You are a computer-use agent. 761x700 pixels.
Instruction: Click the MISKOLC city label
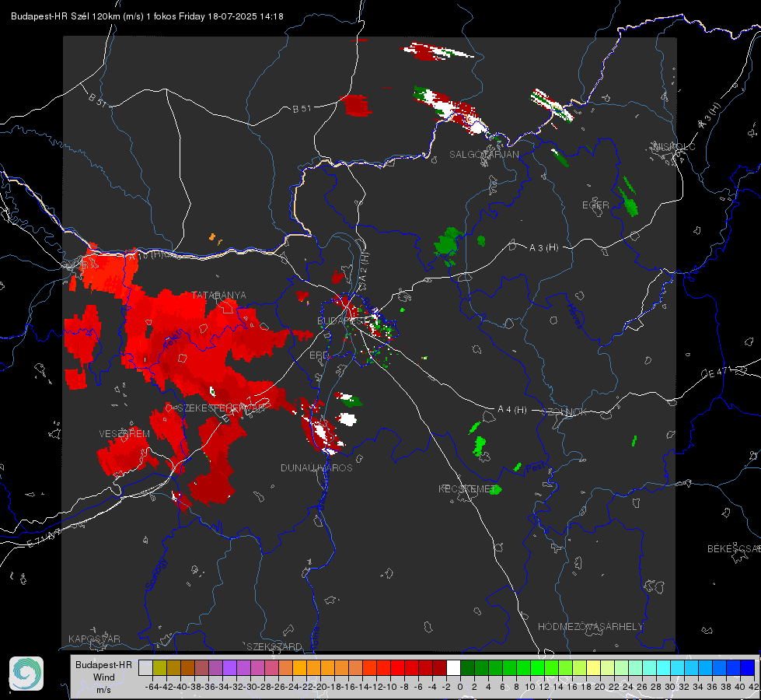click(x=675, y=147)
